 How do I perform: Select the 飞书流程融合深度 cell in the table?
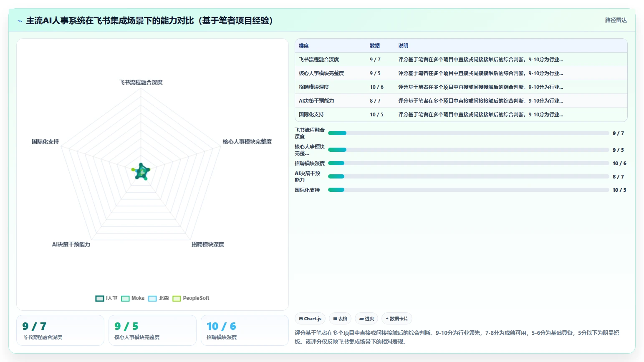pos(319,60)
